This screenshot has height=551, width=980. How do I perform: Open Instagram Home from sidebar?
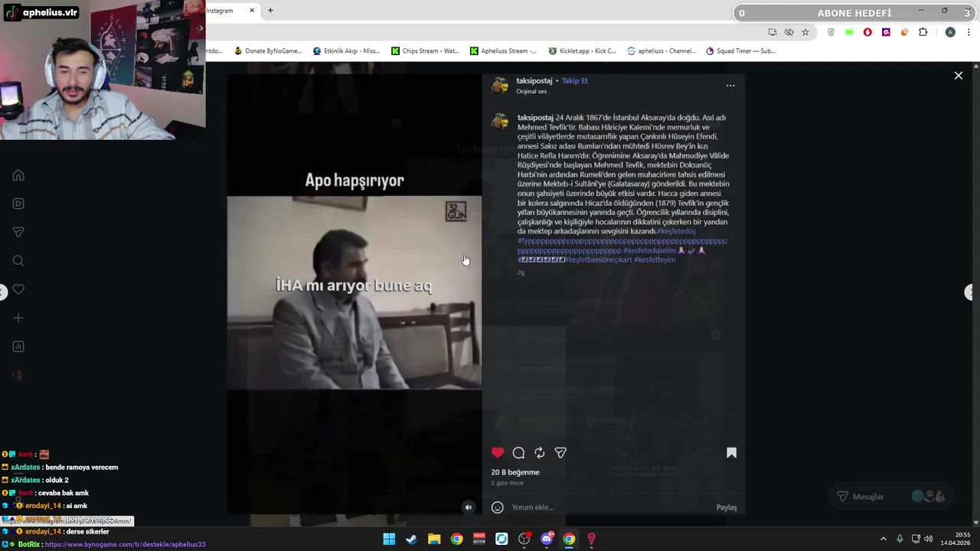[18, 175]
